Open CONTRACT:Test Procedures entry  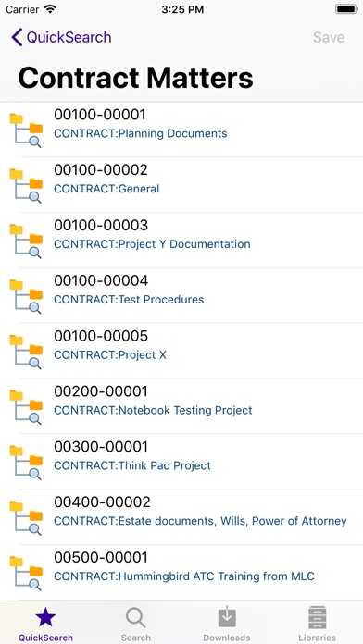tap(181, 295)
